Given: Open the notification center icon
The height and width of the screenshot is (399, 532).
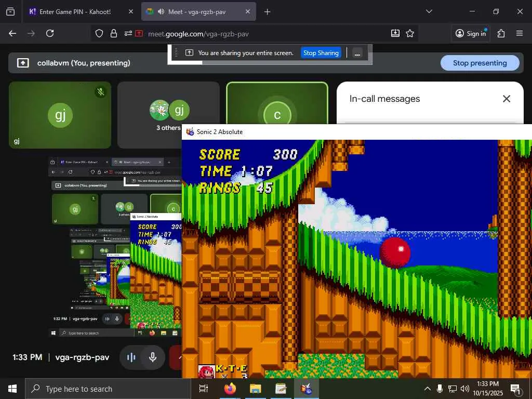Looking at the screenshot, I should click(x=516, y=389).
